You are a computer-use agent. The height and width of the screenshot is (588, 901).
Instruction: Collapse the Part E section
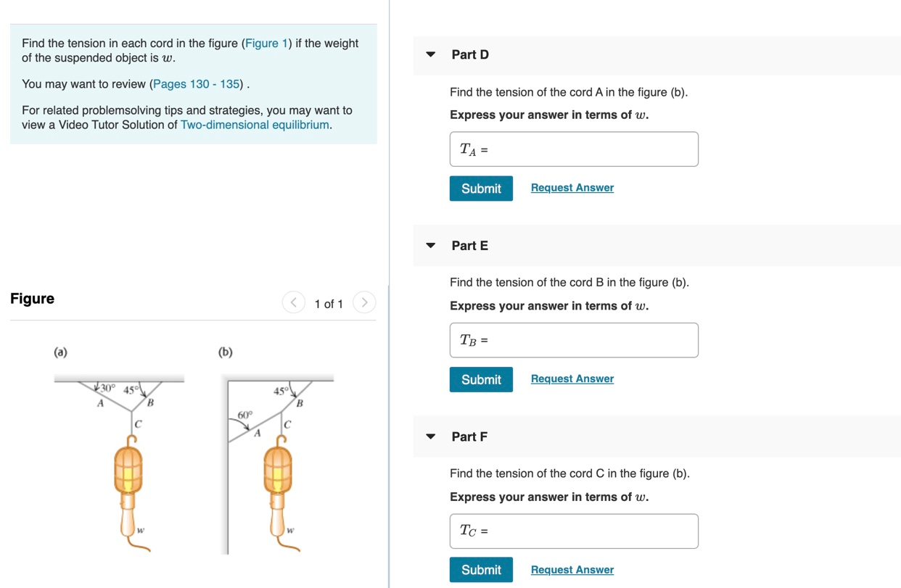tap(430, 245)
